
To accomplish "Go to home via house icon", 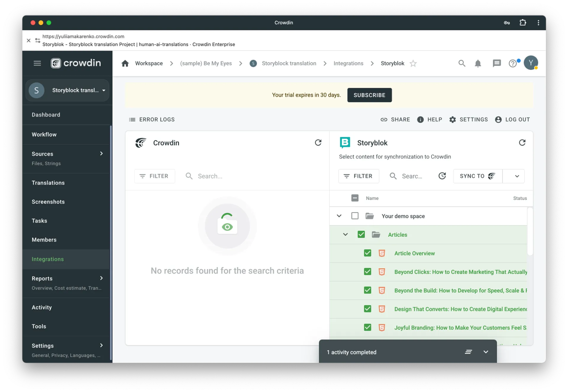I will tap(125, 63).
